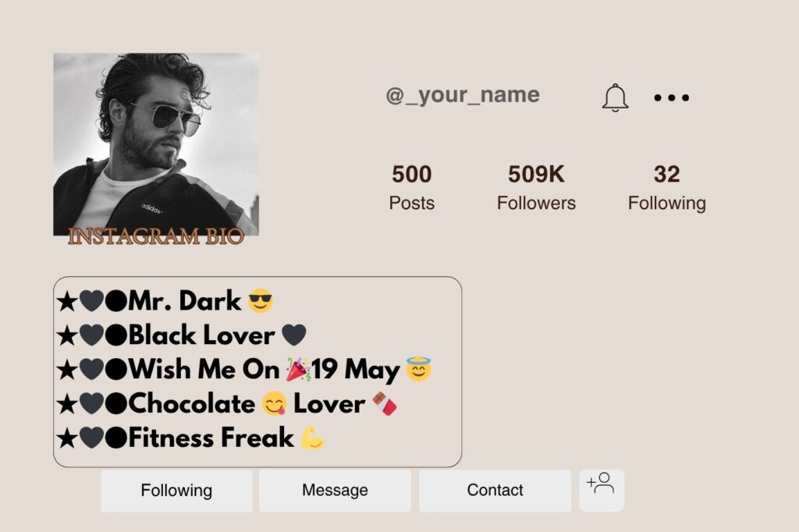Open the Instagram Bio profile photo

point(155,148)
